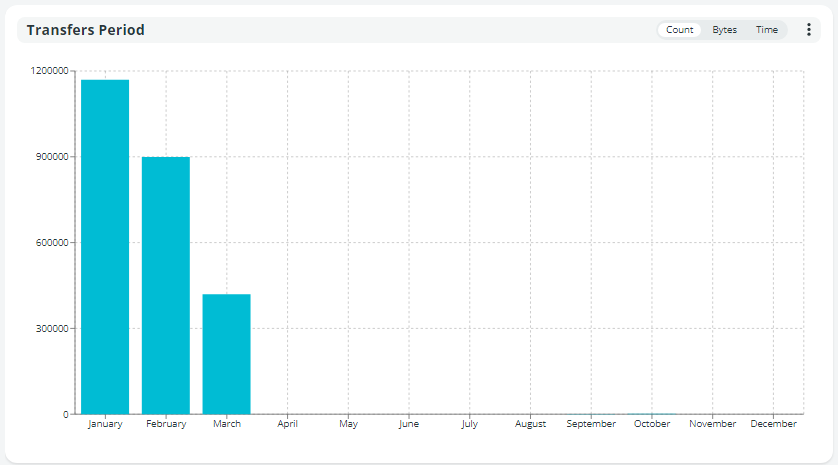Click the June month label
Screen dimensions: 838x465
[409, 424]
